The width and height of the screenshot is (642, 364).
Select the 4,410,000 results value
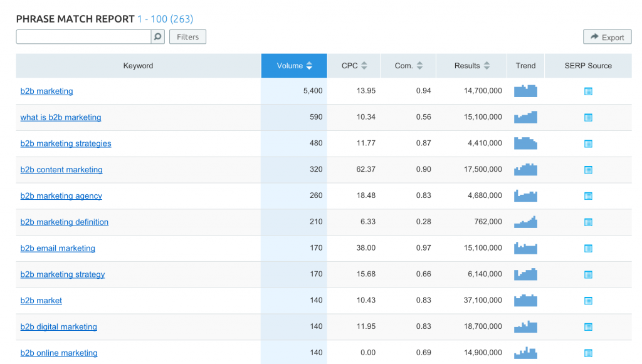[x=485, y=143]
